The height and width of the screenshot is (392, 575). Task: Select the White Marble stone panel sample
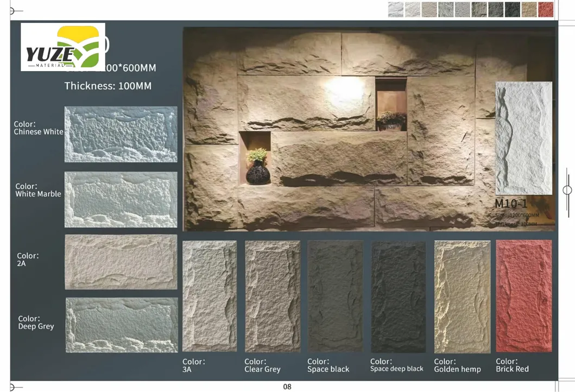[x=121, y=199]
